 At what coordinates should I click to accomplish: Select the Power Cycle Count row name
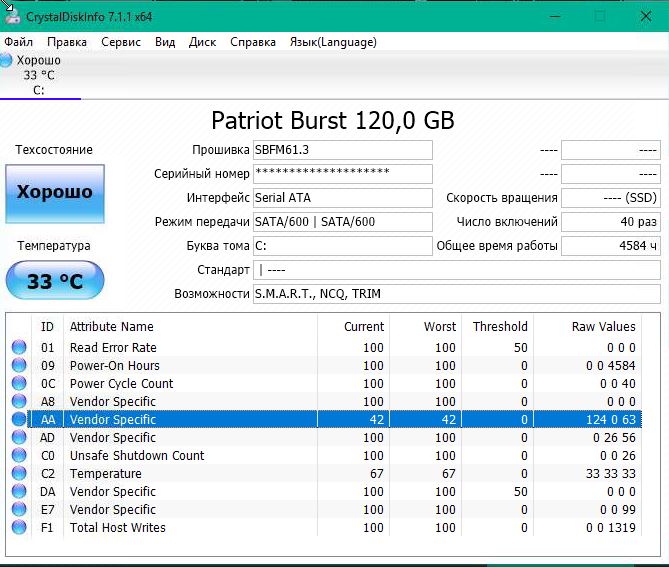(122, 383)
